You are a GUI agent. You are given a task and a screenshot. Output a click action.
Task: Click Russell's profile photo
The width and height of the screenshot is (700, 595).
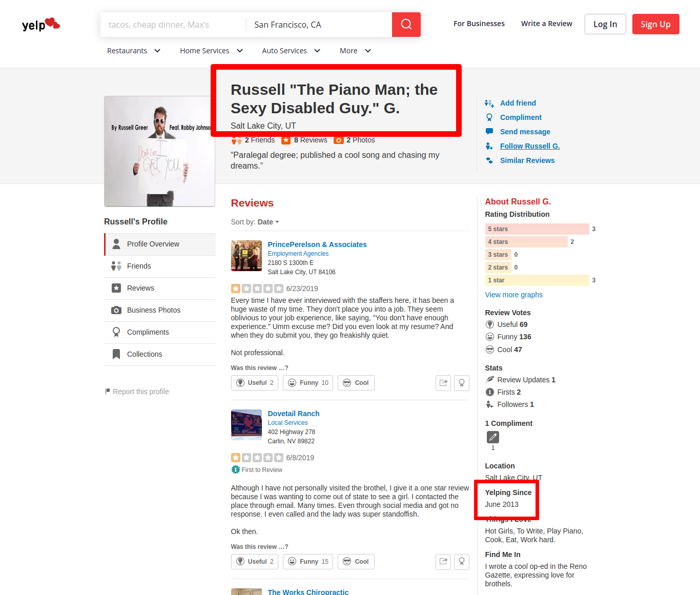point(159,151)
